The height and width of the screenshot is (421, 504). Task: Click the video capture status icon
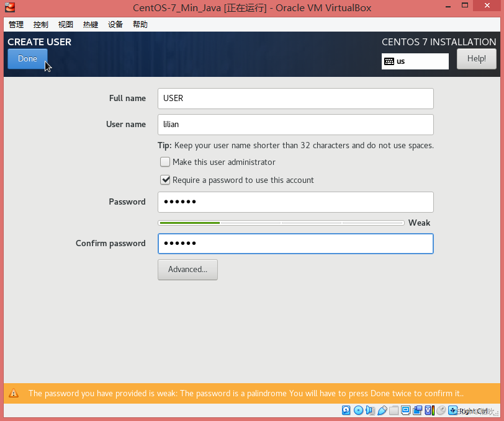(x=418, y=410)
